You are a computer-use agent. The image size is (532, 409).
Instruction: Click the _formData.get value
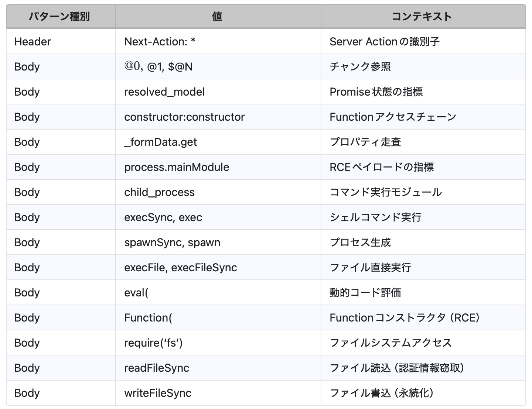pos(161,142)
